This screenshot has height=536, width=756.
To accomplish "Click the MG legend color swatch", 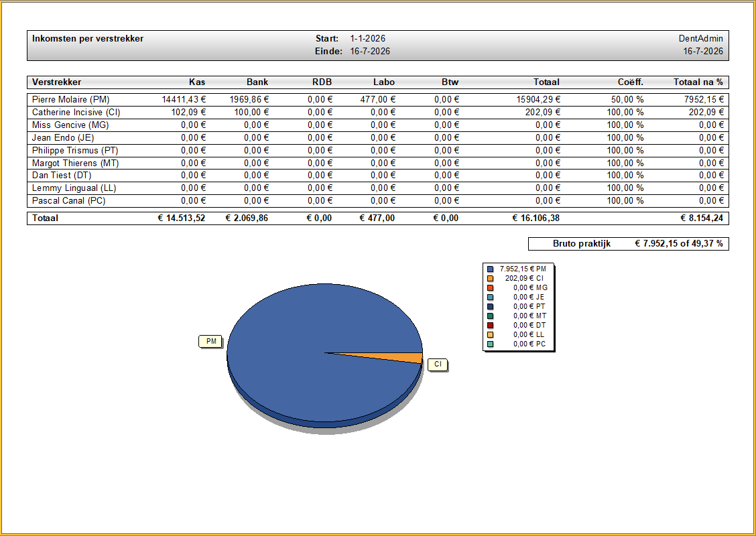I will [491, 287].
